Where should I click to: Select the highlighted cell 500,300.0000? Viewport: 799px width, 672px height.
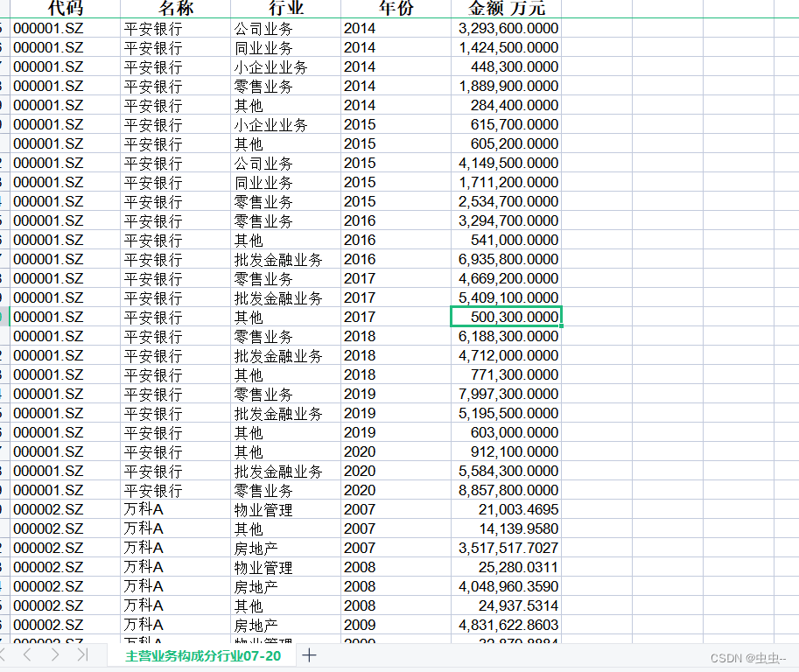pos(507,317)
